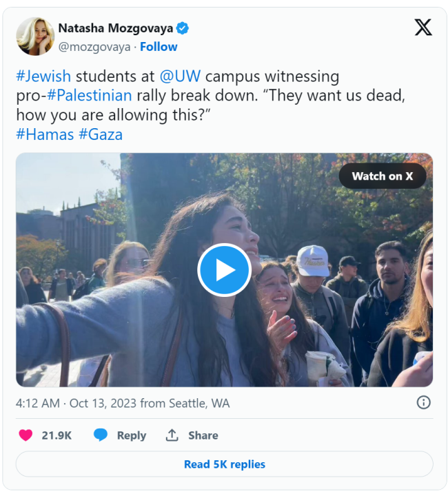
Task: Click the X logo icon
Action: coord(423,28)
